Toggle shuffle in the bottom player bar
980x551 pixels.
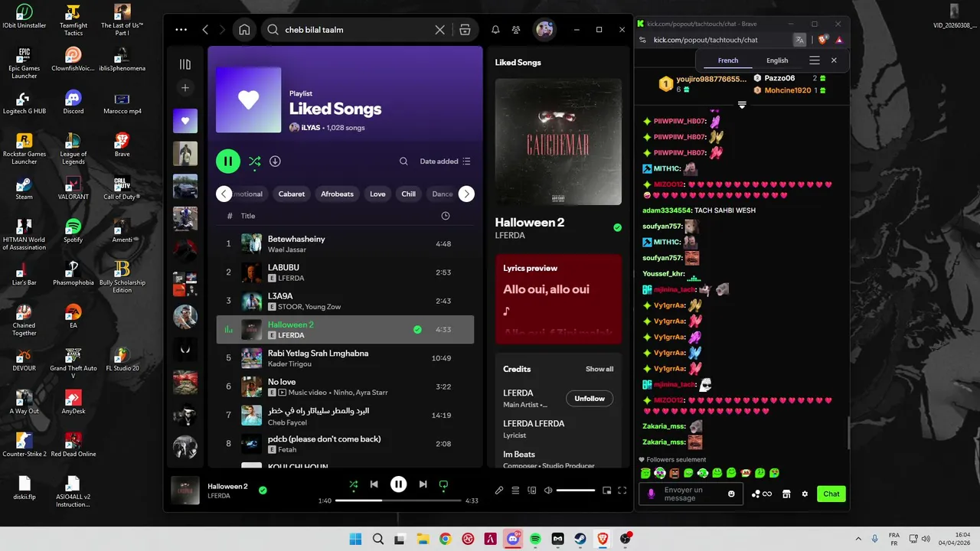click(x=353, y=484)
